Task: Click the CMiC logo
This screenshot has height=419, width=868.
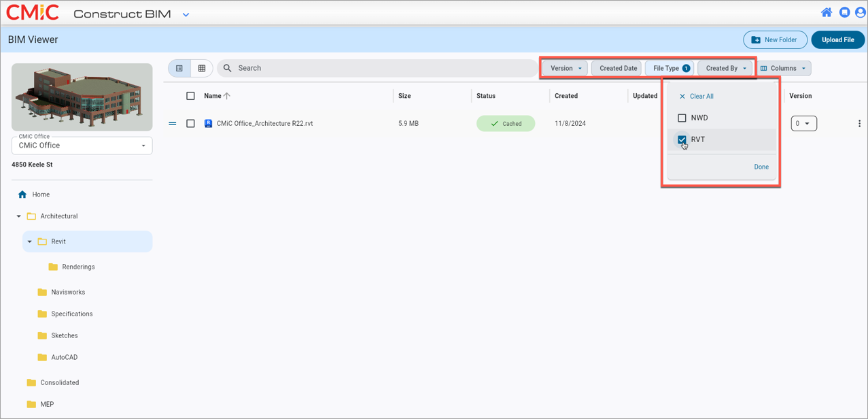Action: [32, 12]
